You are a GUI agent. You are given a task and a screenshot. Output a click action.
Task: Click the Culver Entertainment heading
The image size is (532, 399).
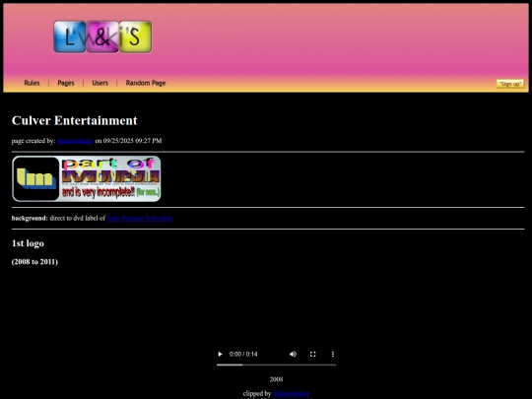click(74, 120)
